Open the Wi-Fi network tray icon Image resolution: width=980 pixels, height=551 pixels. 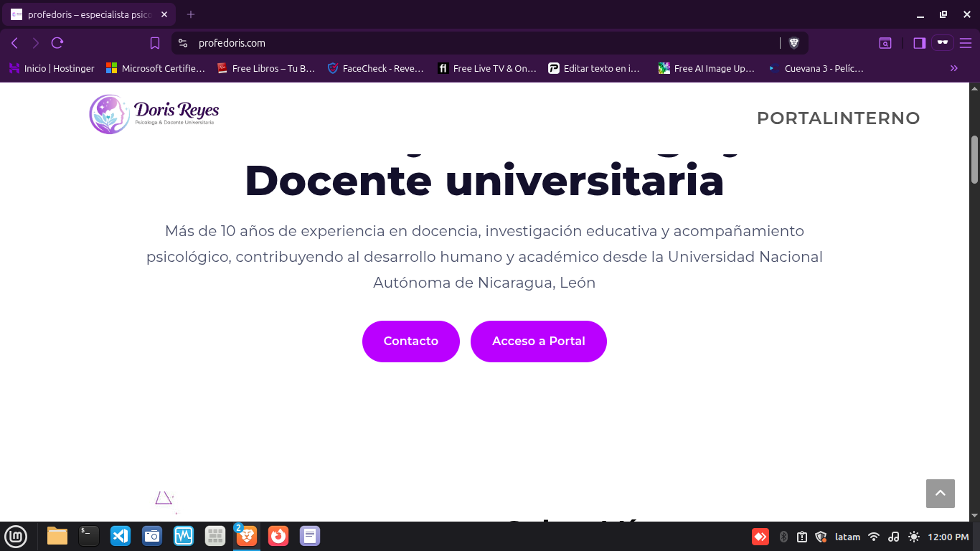874,537
